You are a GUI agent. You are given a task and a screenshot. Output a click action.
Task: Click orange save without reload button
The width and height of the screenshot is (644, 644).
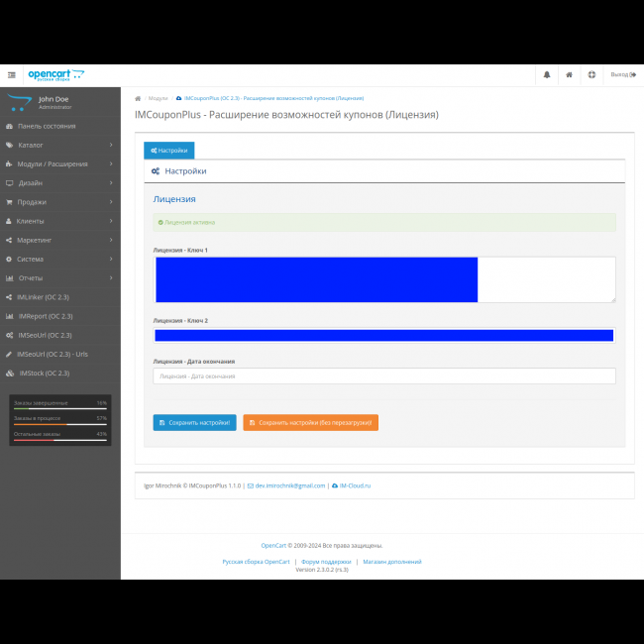(310, 423)
